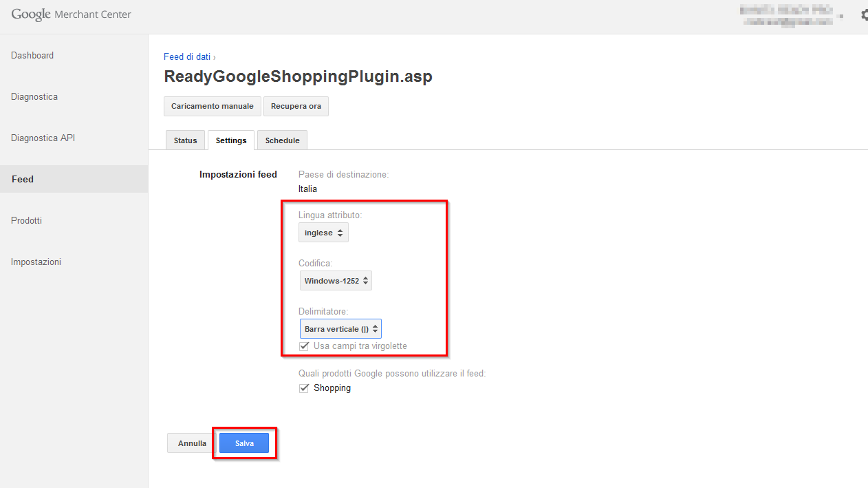Image resolution: width=868 pixels, height=488 pixels.
Task: Click the Google Merchant Center logo
Action: point(71,14)
